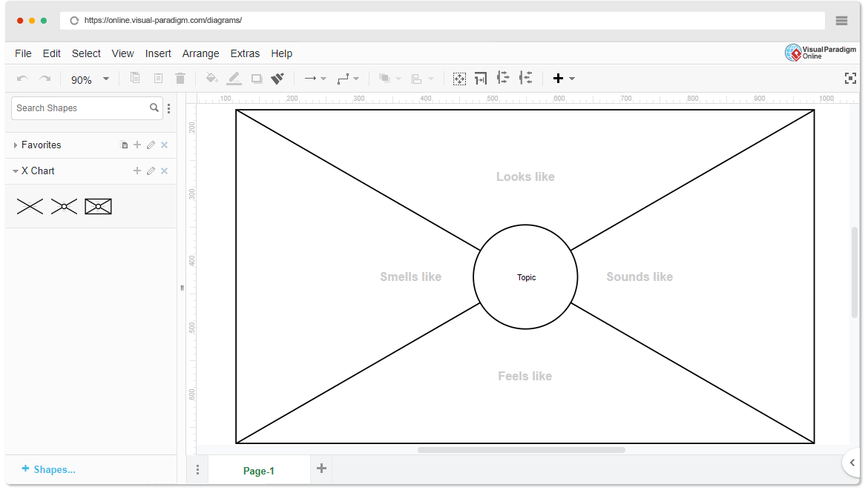
Task: Select the boxed X chart shape
Action: point(98,206)
